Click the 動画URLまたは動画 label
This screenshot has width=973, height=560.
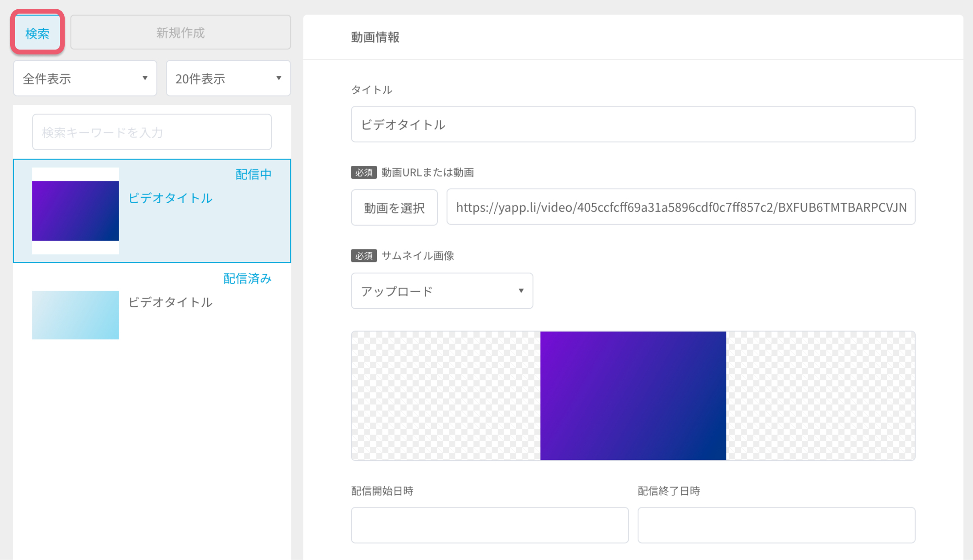click(x=428, y=173)
